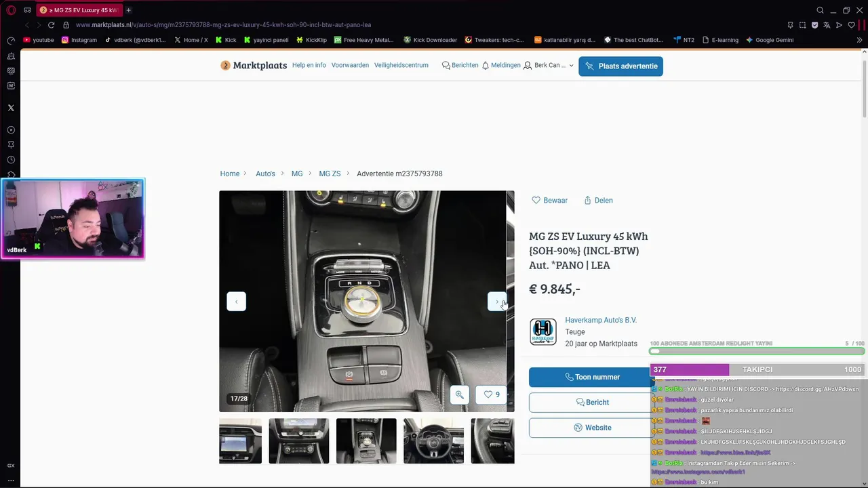
Task: Show next photo in gallery
Action: point(497,302)
